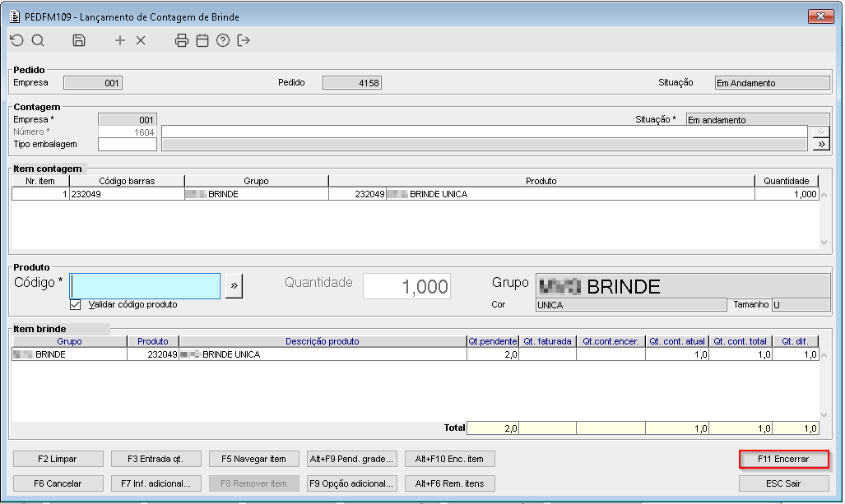The height and width of the screenshot is (504, 845).
Task: Click Quantidade column header in Item contagem
Action: 787,181
